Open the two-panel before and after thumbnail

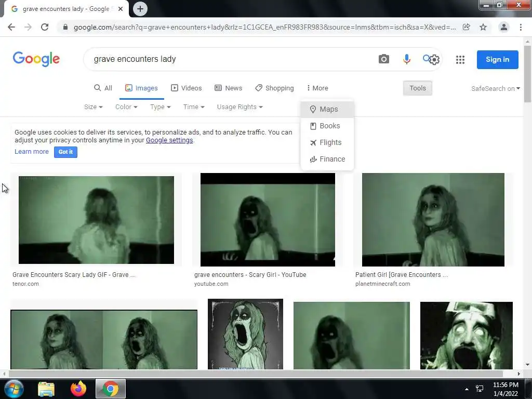[x=104, y=339]
